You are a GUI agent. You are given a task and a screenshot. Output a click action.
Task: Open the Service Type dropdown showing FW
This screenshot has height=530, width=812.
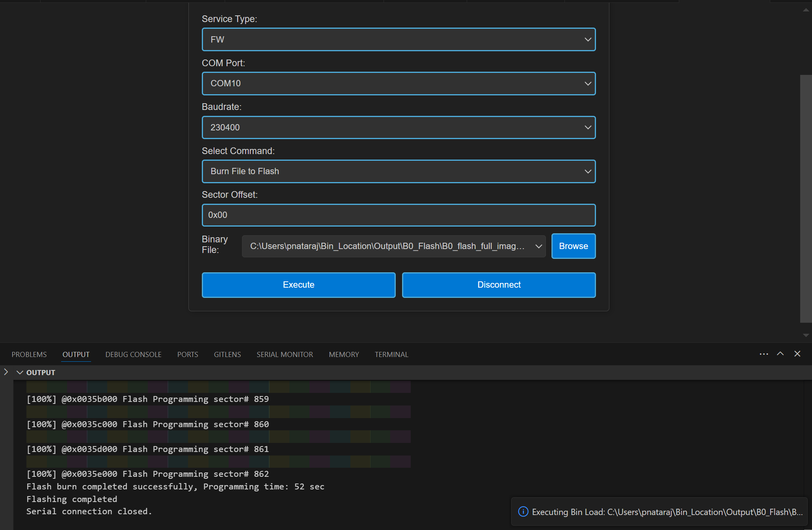[399, 39]
